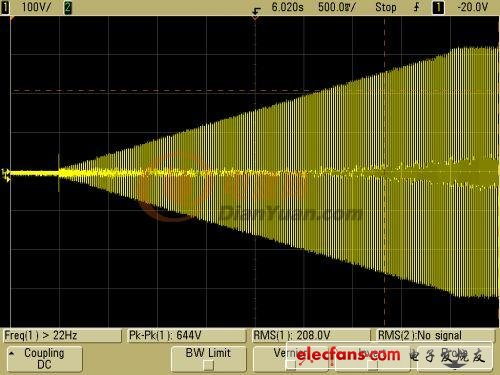
Task: Select the channel 2 indicator badge
Action: pos(68,7)
